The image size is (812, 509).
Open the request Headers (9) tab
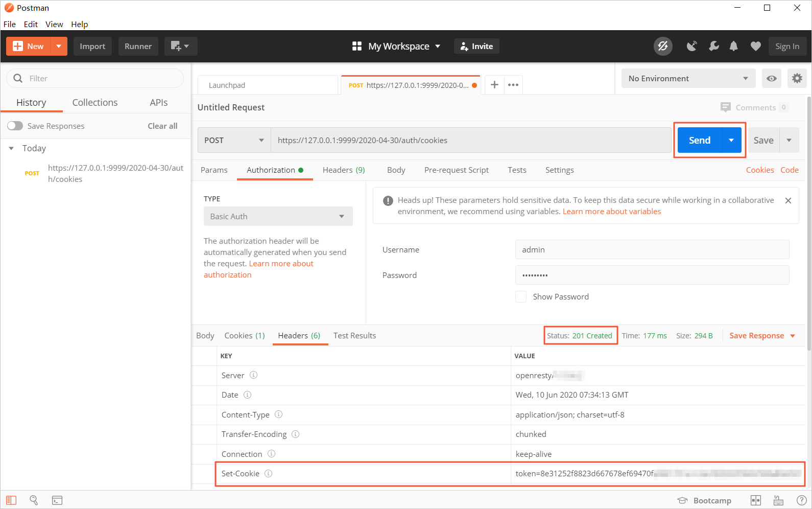pyautogui.click(x=344, y=170)
